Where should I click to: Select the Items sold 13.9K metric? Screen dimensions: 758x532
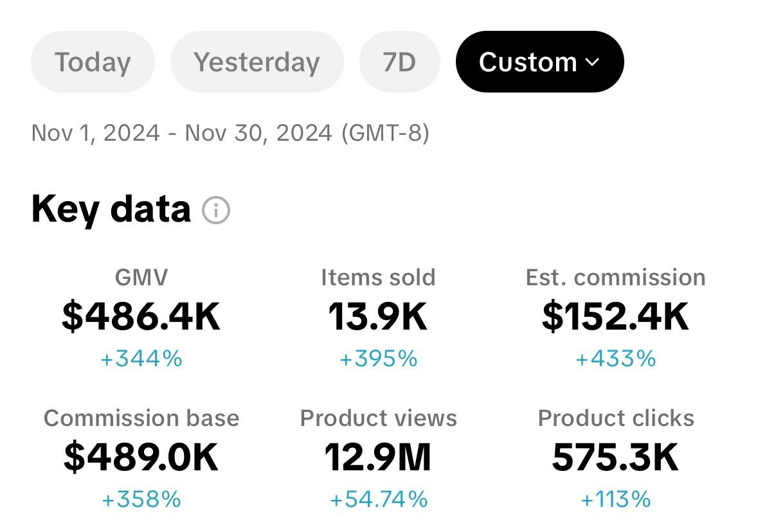[378, 317]
